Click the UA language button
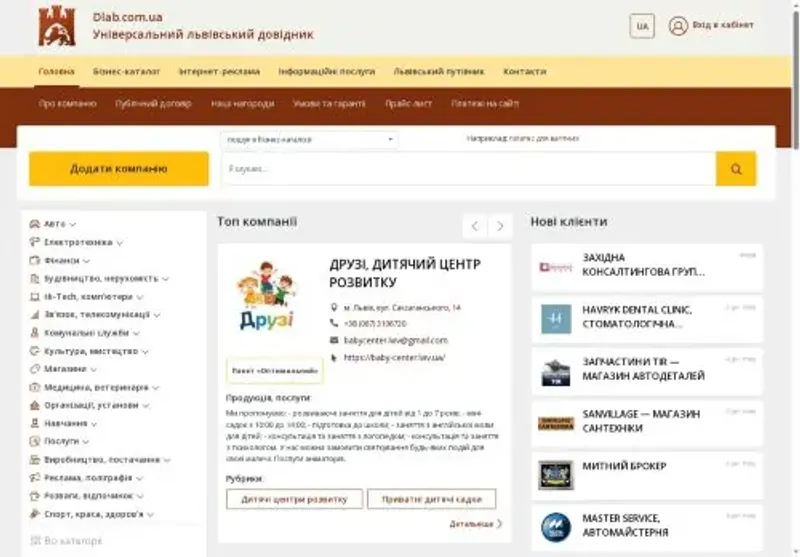The height and width of the screenshot is (557, 800). [642, 26]
